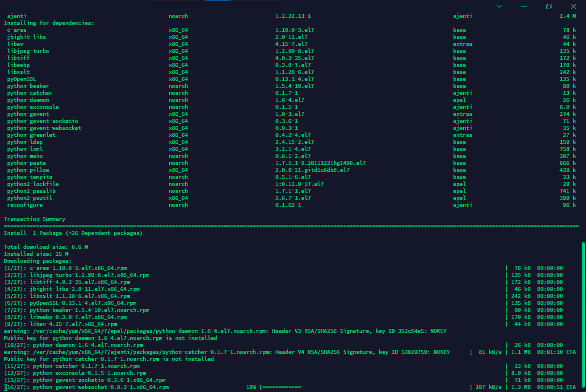586x392 pixels.
Task: Select package name "python2-psutil"
Action: pos(30,198)
